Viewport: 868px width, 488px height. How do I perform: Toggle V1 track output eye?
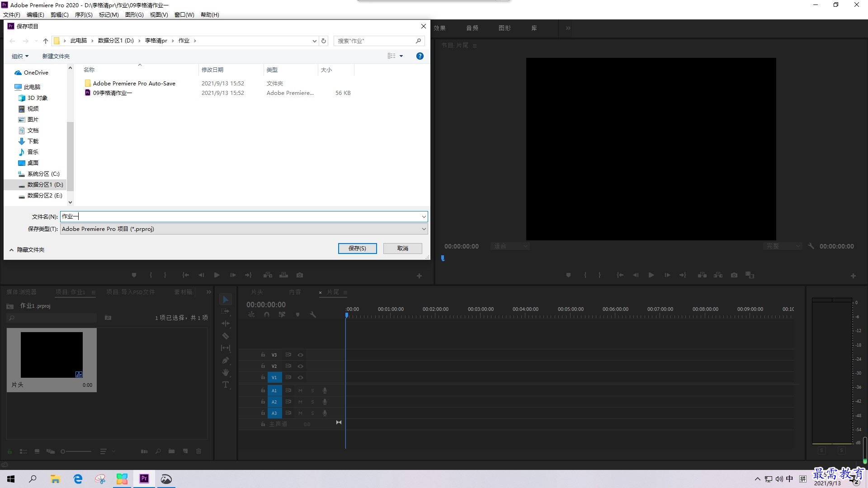(300, 377)
